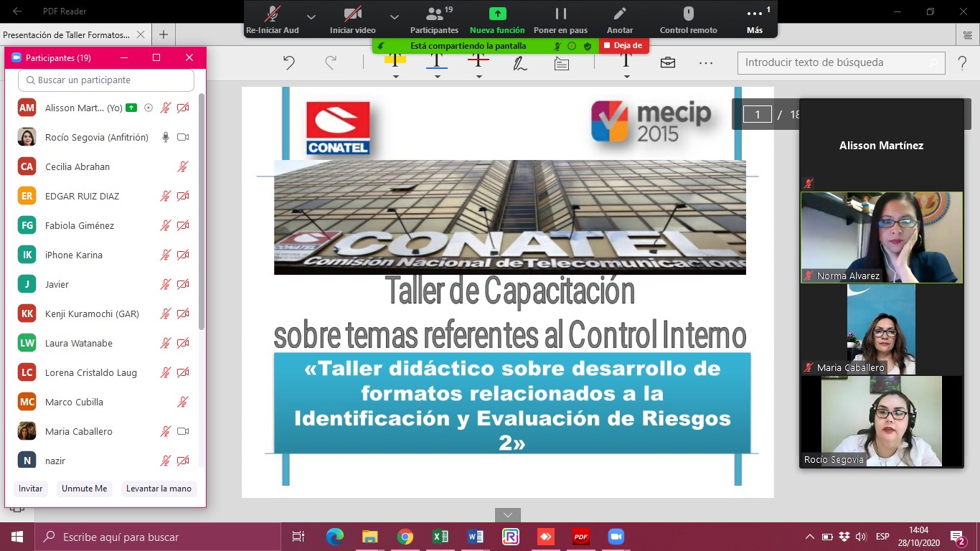Open dropdown under strikethrough text tool
980x551 pixels.
478,76
